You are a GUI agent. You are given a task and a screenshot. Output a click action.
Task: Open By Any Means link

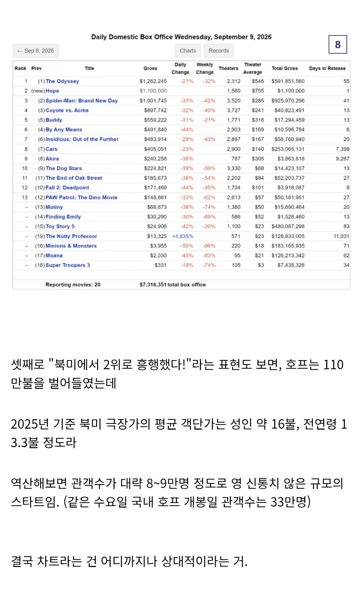click(x=64, y=130)
